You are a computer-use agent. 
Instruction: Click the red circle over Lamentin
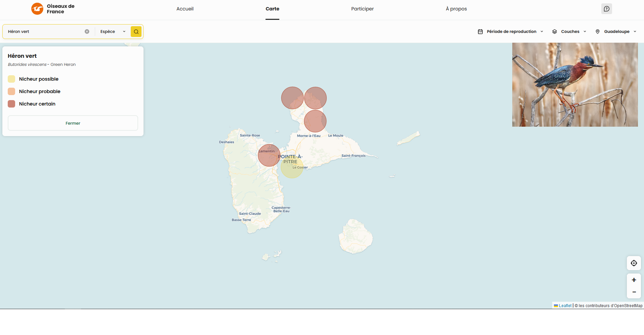tap(269, 155)
